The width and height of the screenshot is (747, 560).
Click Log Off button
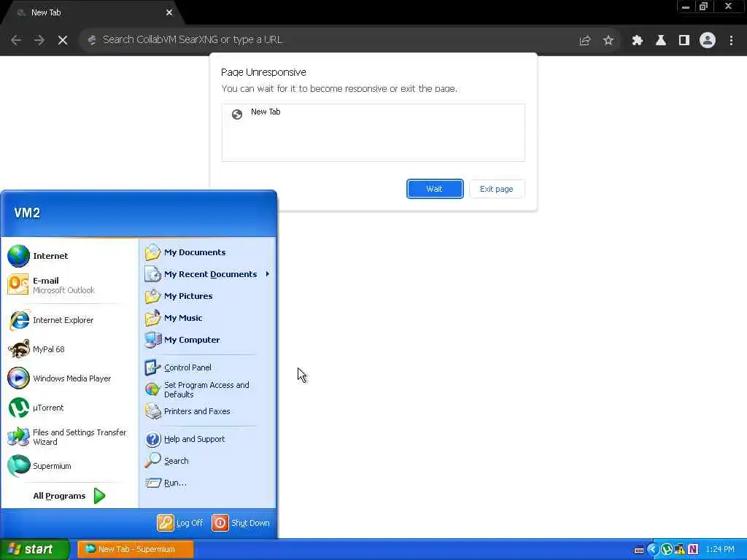coord(180,523)
